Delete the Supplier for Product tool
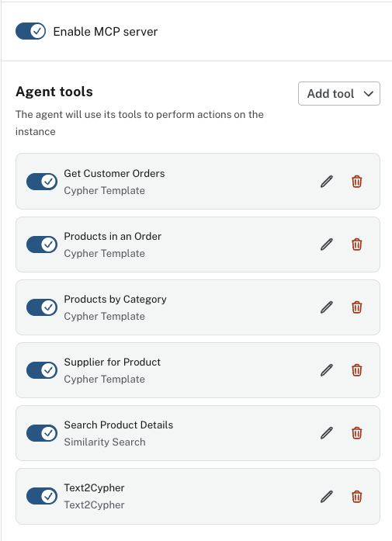Viewport: 392px width, 541px height. point(357,370)
